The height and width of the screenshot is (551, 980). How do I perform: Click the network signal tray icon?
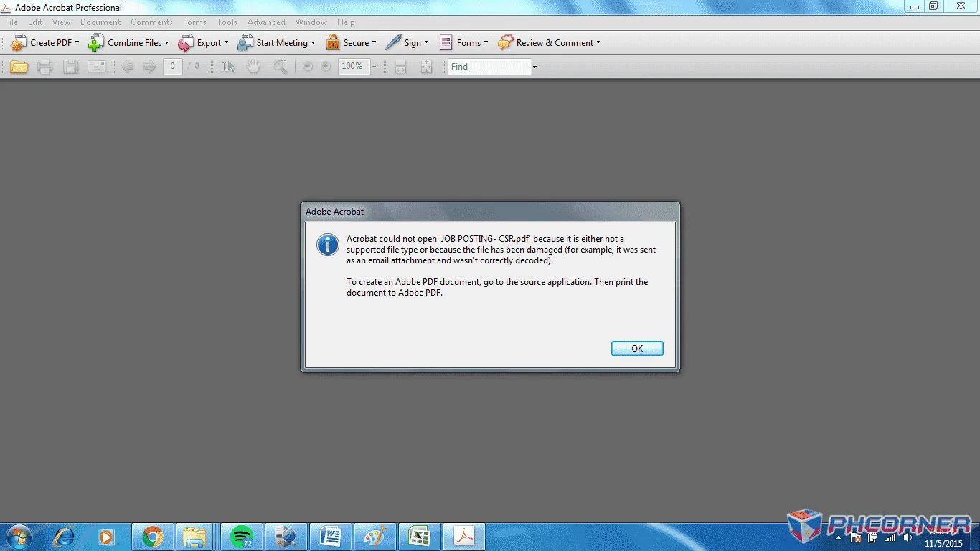coord(890,537)
